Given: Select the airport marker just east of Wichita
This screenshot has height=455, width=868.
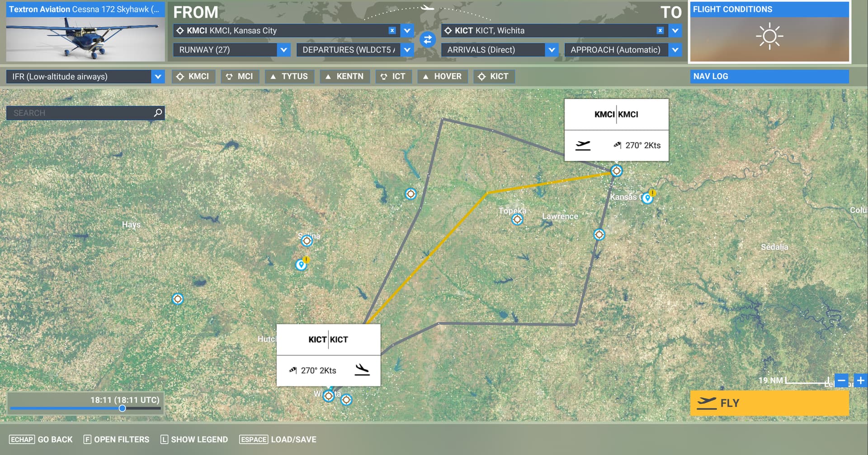Looking at the screenshot, I should pyautogui.click(x=346, y=400).
